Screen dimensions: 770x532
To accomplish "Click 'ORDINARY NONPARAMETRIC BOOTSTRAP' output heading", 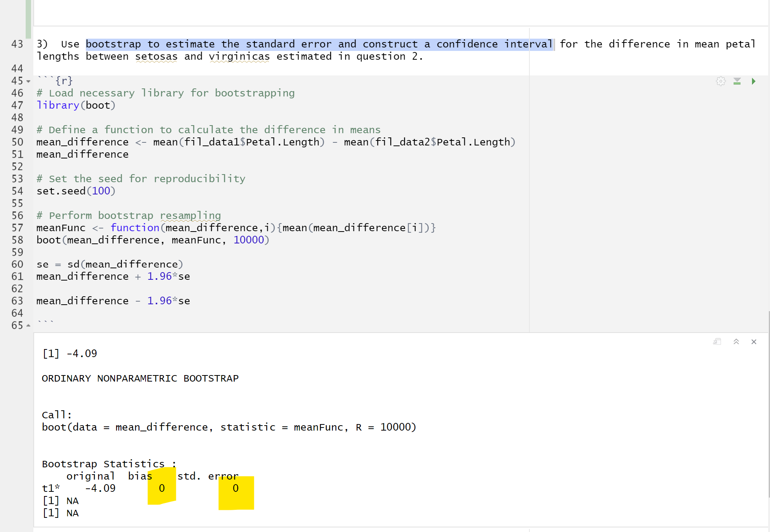I will tap(140, 378).
